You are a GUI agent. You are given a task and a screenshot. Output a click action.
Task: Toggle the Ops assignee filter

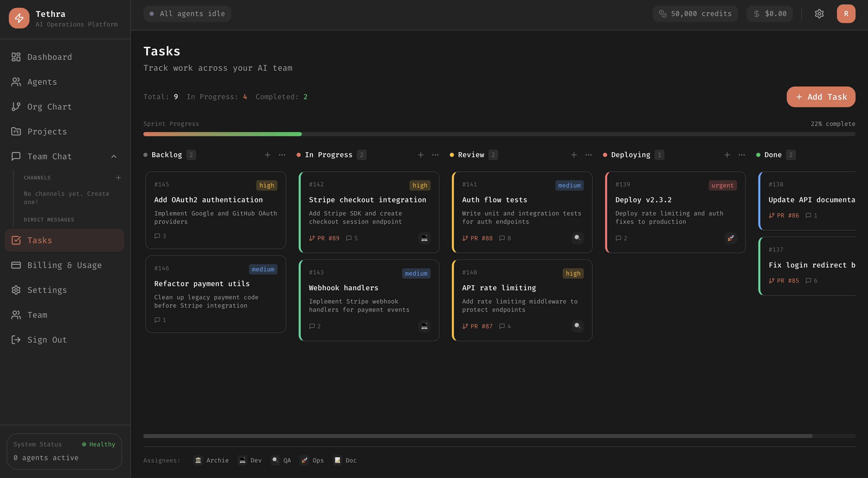pos(312,460)
